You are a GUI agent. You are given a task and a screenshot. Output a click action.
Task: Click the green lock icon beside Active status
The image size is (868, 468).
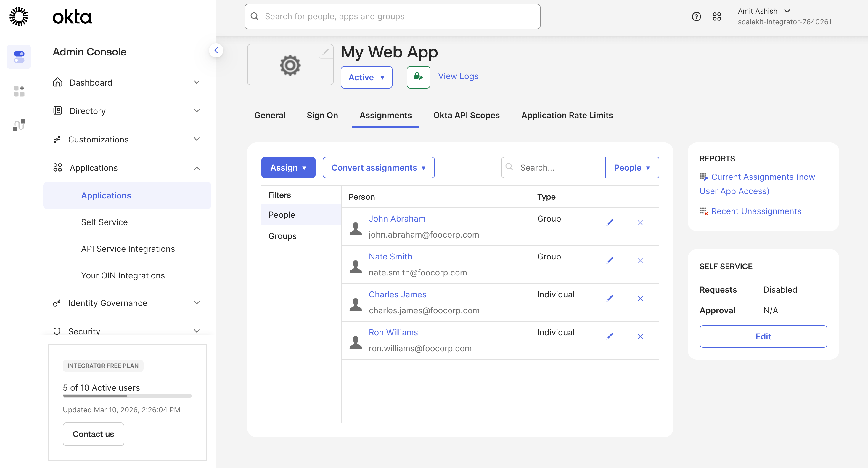coord(418,77)
